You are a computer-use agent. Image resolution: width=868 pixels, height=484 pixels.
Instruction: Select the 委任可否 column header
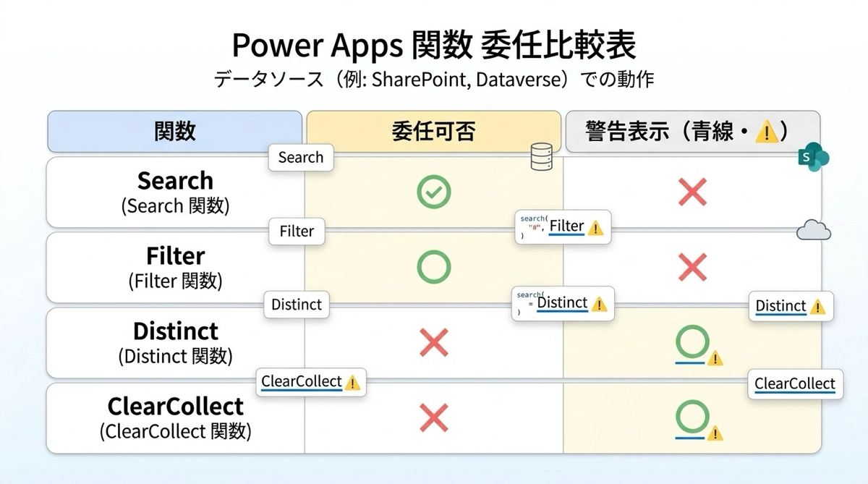433,131
